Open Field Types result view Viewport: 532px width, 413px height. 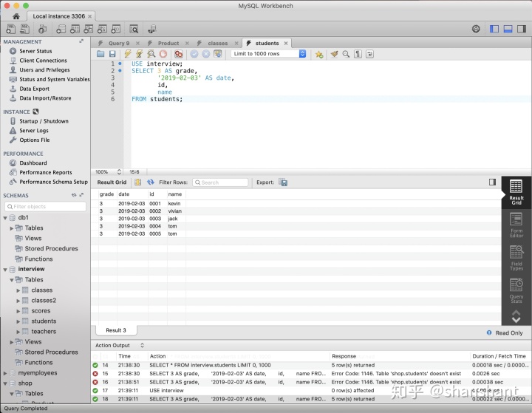[x=516, y=258]
